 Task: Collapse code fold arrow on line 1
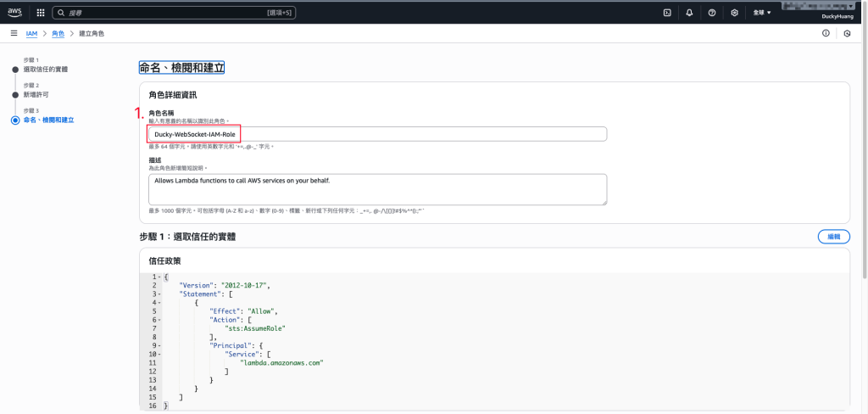(x=160, y=277)
